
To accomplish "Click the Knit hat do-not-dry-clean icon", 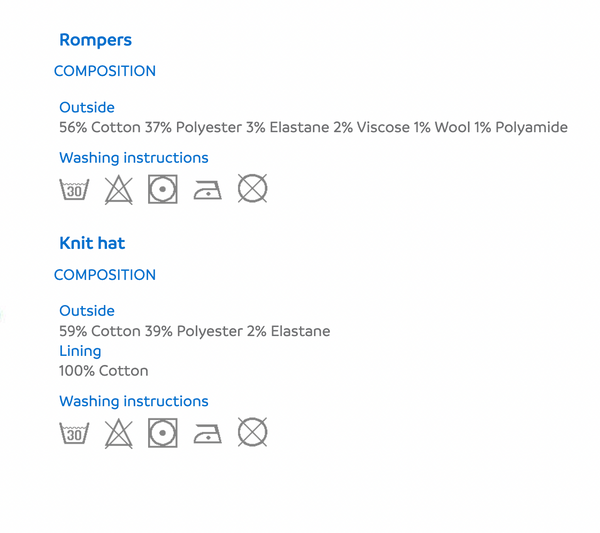I will (x=253, y=432).
